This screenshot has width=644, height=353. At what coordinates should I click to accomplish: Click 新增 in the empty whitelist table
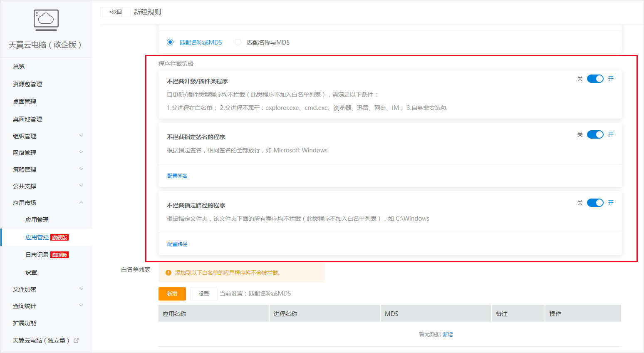tap(448, 334)
